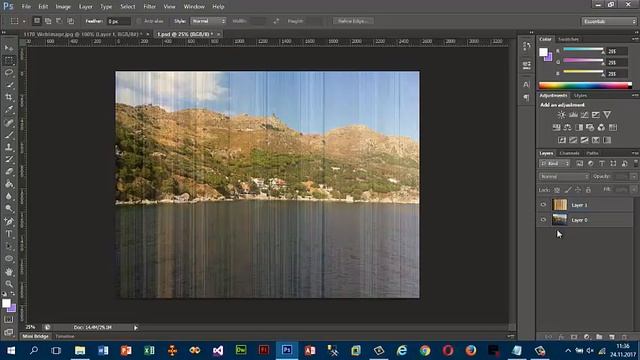This screenshot has width=640, height=360.
Task: Click the foreground color swatch in Color panel
Action: pyautogui.click(x=543, y=52)
